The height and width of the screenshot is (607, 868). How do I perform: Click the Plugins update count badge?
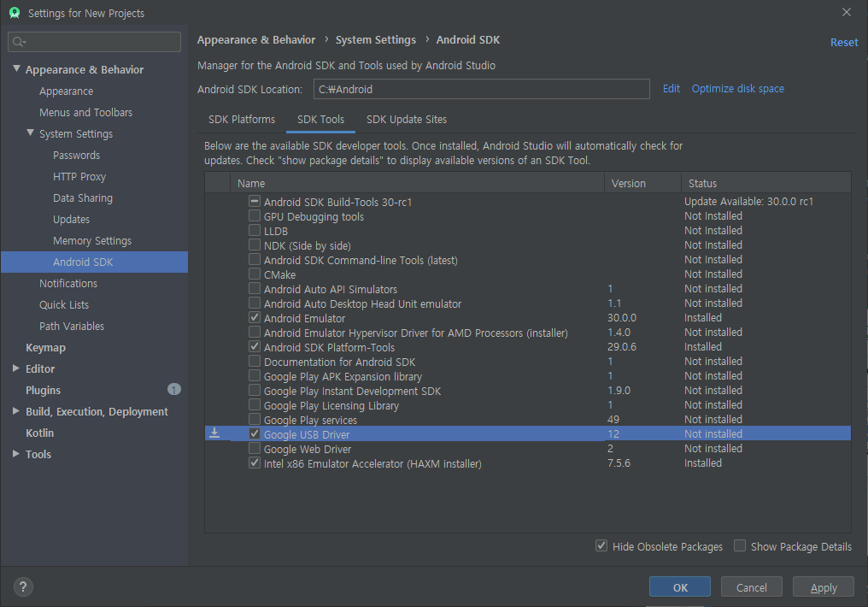click(x=173, y=389)
